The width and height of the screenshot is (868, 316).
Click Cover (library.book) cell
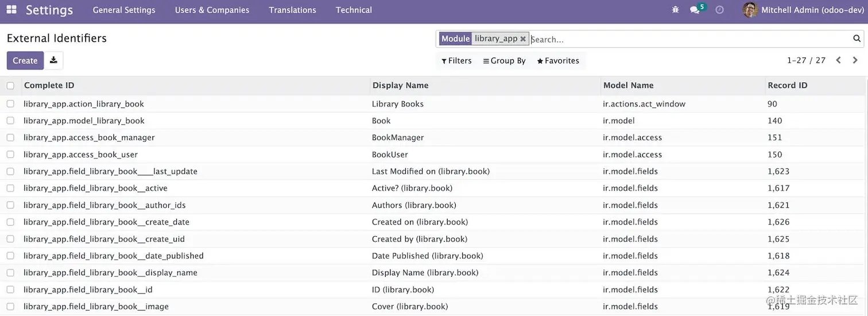pyautogui.click(x=410, y=306)
